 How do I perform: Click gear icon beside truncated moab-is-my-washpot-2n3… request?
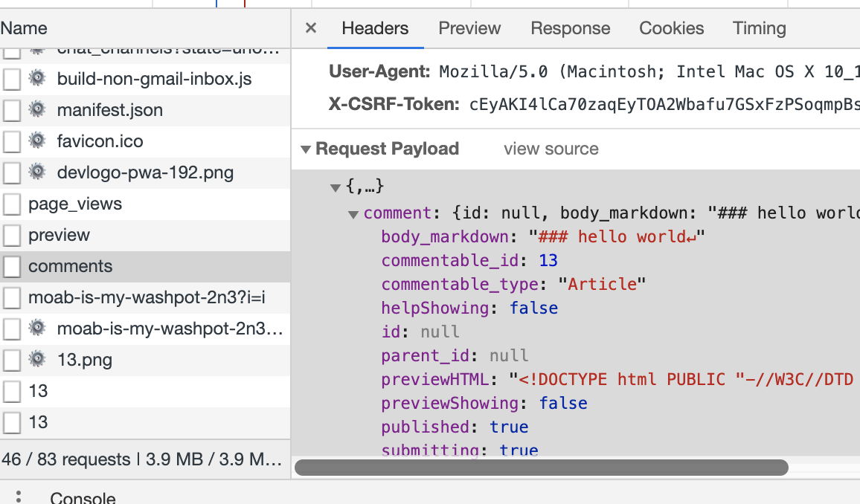coord(36,328)
